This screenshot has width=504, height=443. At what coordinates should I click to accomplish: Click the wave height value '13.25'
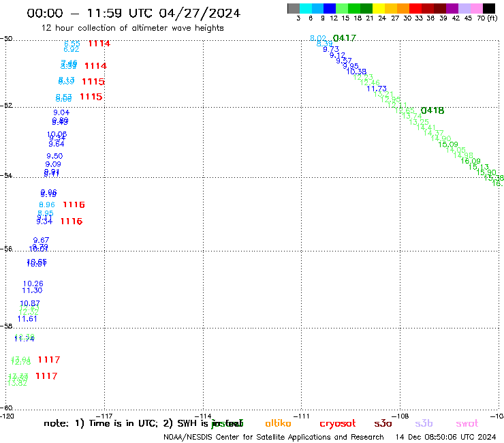(x=419, y=122)
